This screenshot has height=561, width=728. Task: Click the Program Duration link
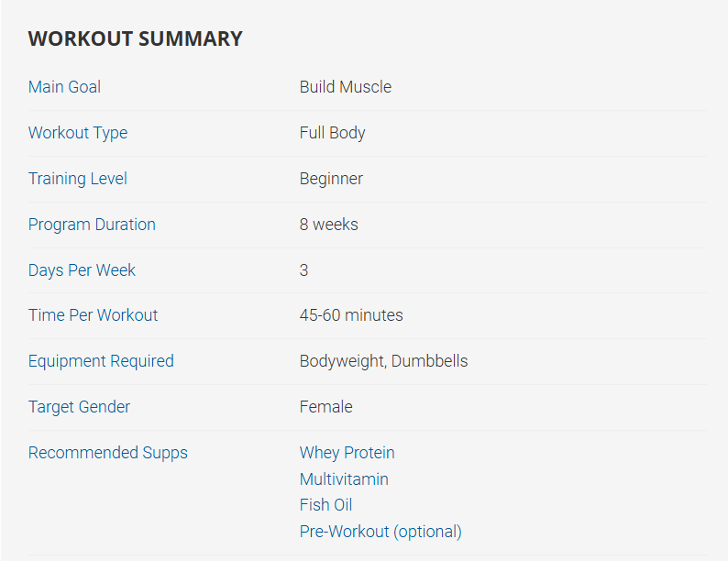[x=92, y=225]
